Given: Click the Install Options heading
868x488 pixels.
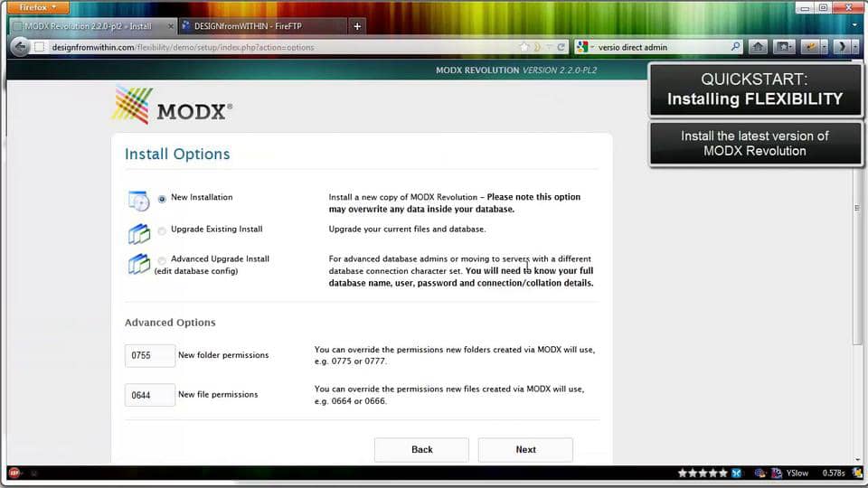Looking at the screenshot, I should tap(177, 154).
